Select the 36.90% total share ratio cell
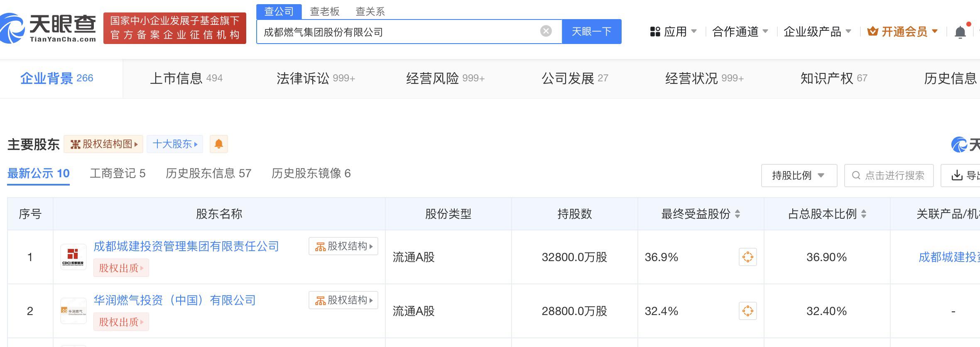This screenshot has width=980, height=347. (826, 257)
